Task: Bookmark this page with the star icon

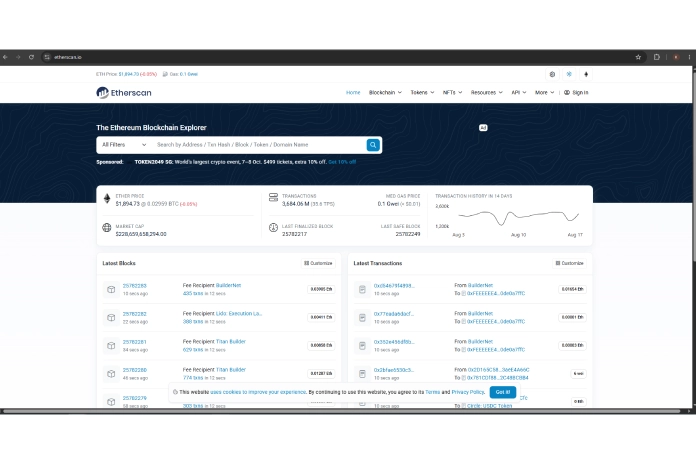Action: (x=638, y=57)
